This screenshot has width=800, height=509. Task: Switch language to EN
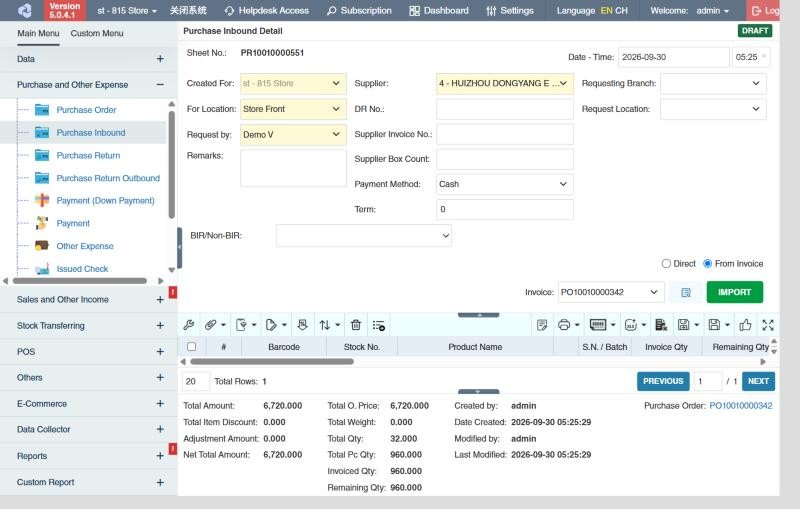coord(606,10)
